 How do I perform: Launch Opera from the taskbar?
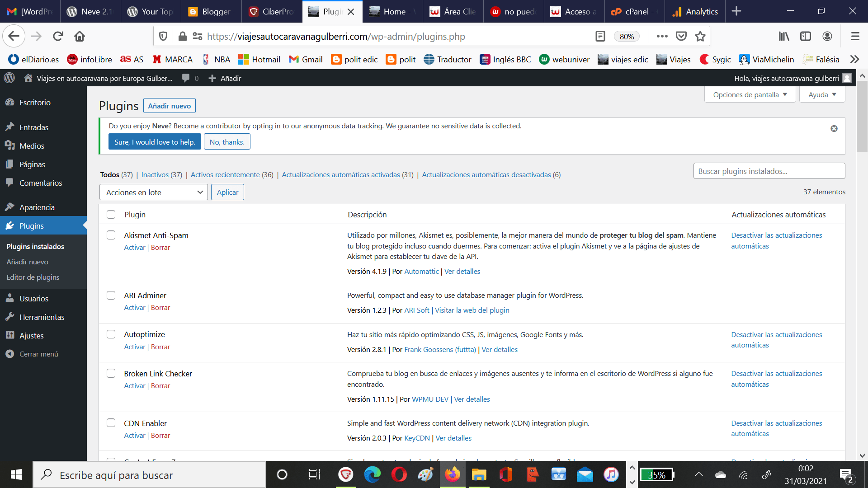tap(399, 474)
